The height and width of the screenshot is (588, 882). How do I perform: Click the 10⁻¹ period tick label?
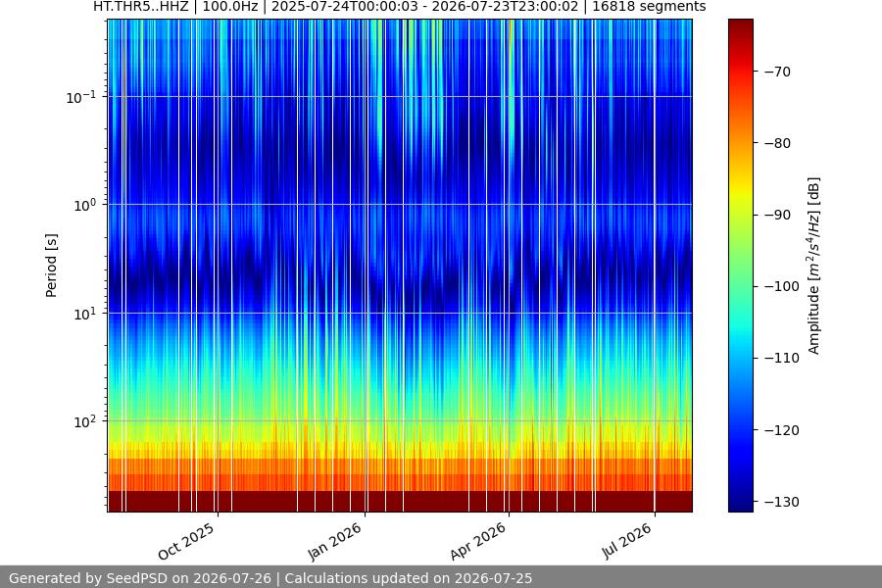click(x=81, y=97)
